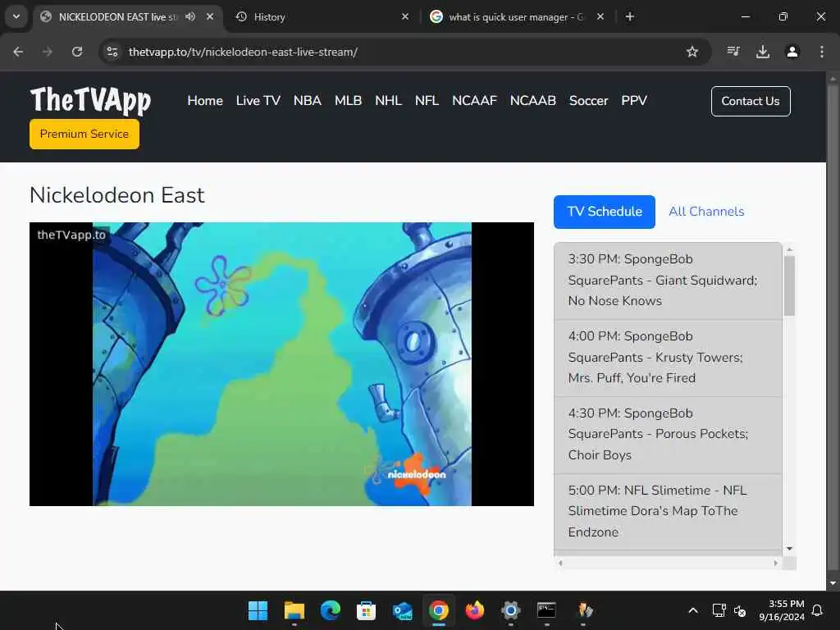Open the Windows Start menu
840x630 pixels.
pos(258,610)
